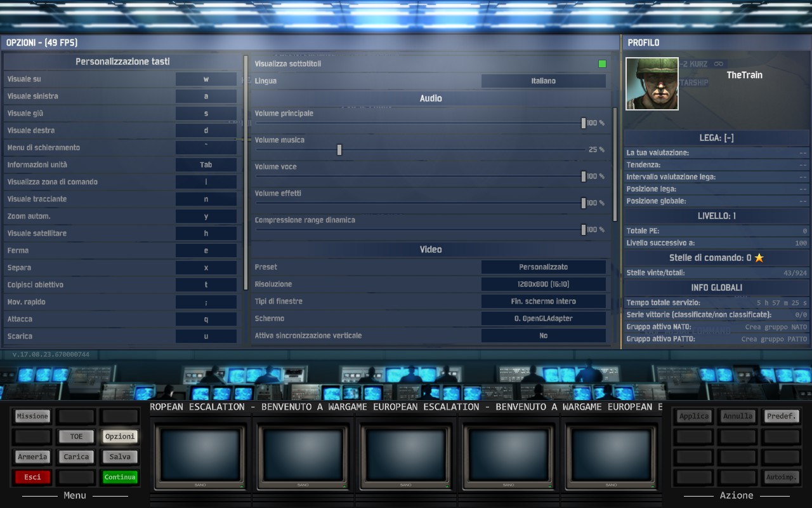Click the scrolling BENVENUTO A WARGAME ticker
The image size is (812, 508).
click(406, 407)
